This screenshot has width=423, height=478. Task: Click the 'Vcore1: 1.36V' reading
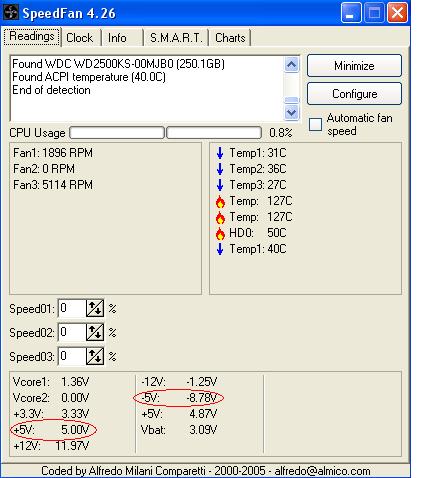tap(51, 382)
